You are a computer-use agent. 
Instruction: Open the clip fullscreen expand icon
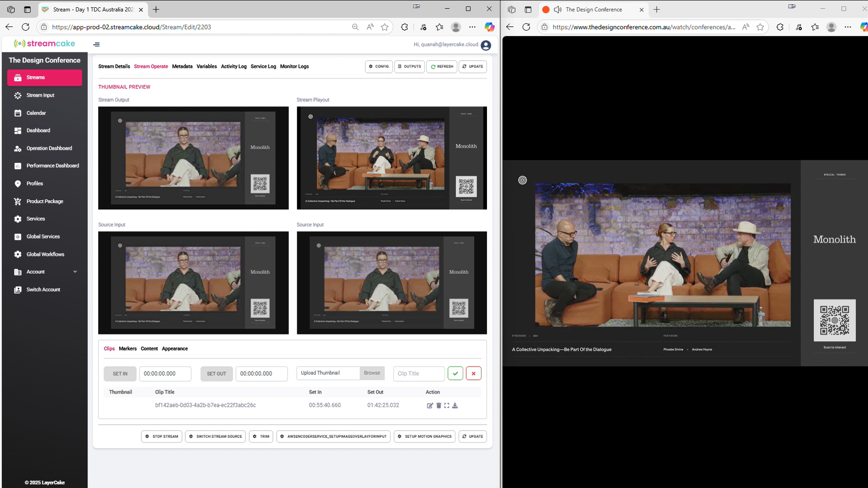click(x=447, y=405)
